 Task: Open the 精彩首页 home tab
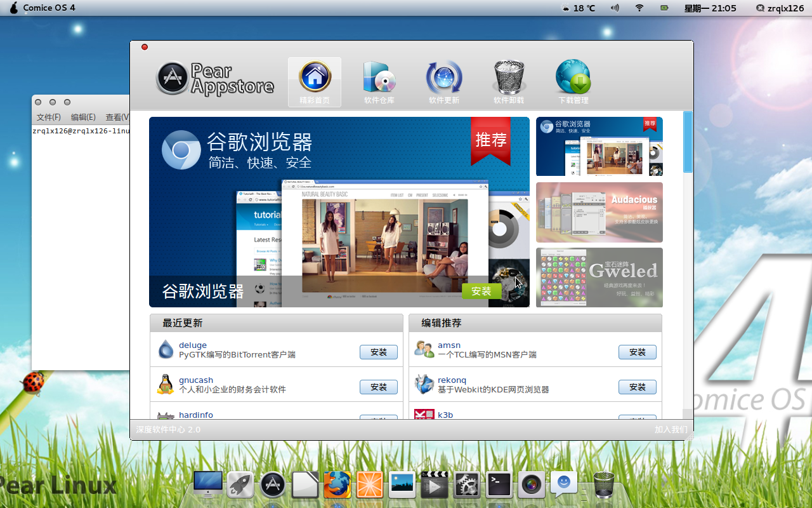(315, 83)
